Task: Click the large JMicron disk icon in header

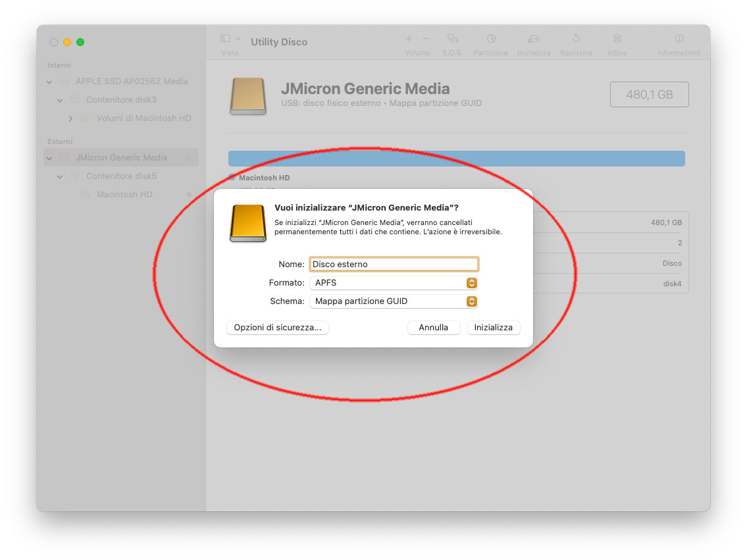Action: pyautogui.click(x=247, y=96)
